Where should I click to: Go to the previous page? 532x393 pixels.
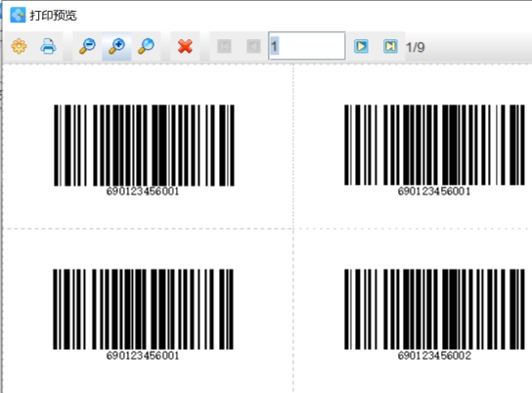pos(253,47)
